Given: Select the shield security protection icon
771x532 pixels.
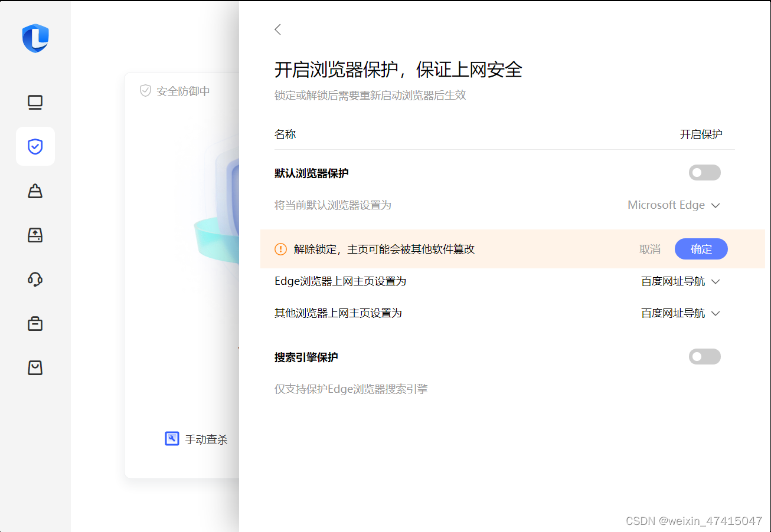Looking at the screenshot, I should tap(35, 146).
